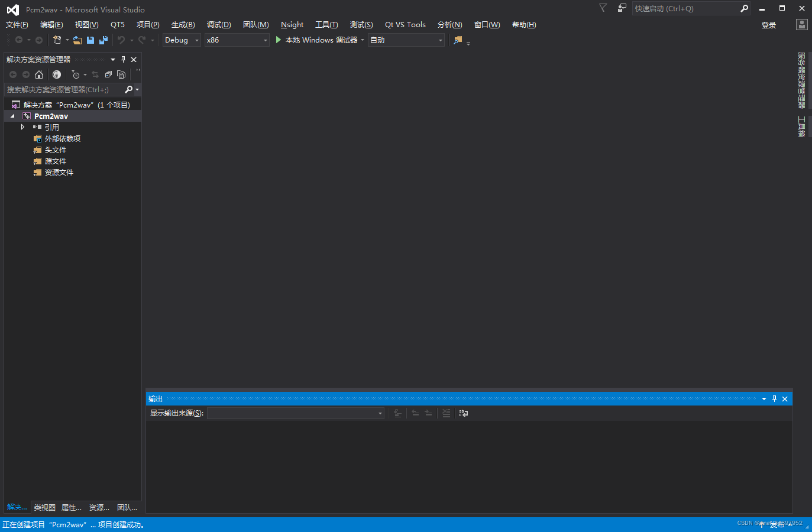Open the 服务器资源管理器 side tab
The height and width of the screenshot is (532, 812).
[x=802, y=80]
